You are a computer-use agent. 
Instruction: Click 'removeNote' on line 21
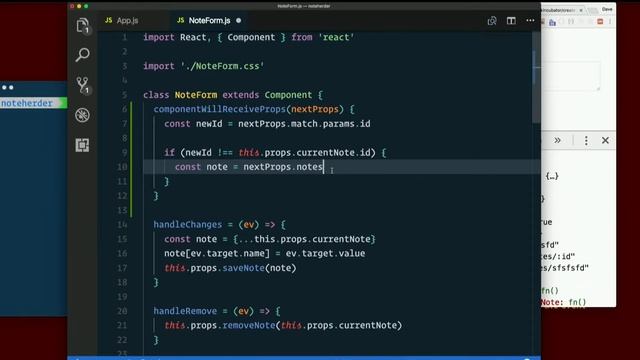(249, 325)
